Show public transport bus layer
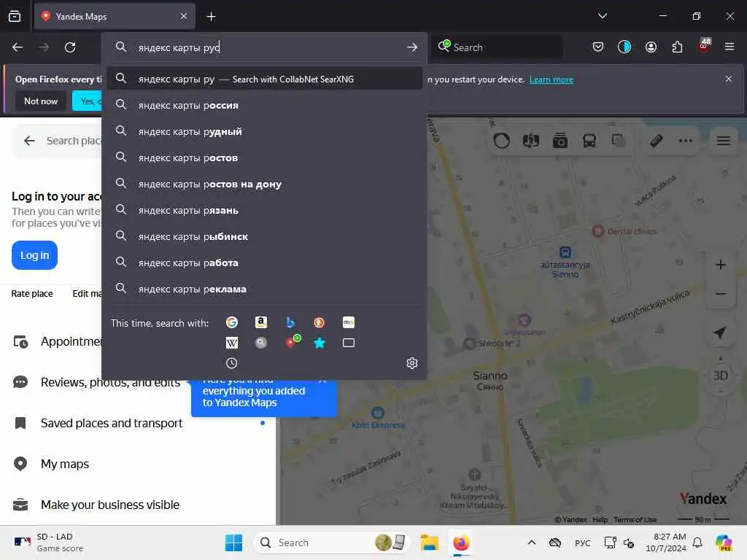 click(x=589, y=141)
